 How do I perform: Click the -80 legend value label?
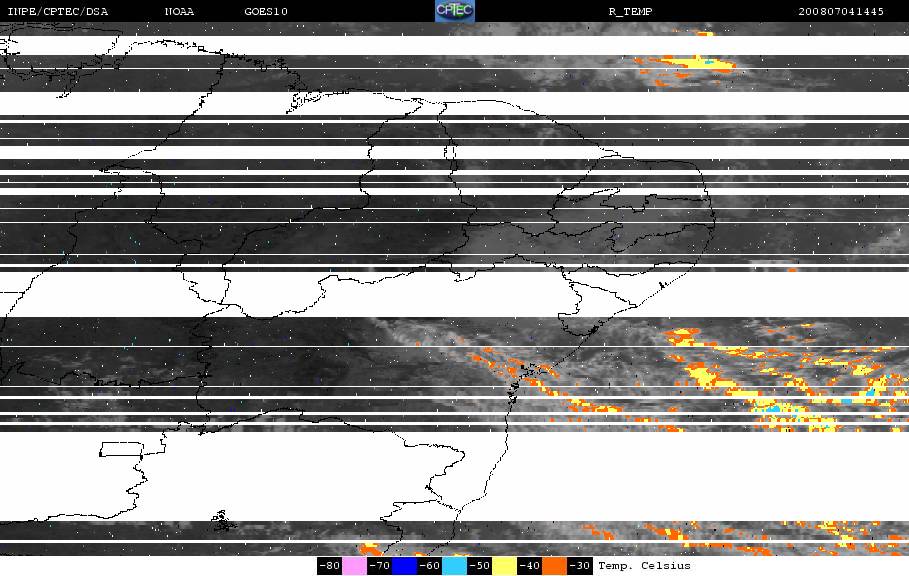coord(329,566)
